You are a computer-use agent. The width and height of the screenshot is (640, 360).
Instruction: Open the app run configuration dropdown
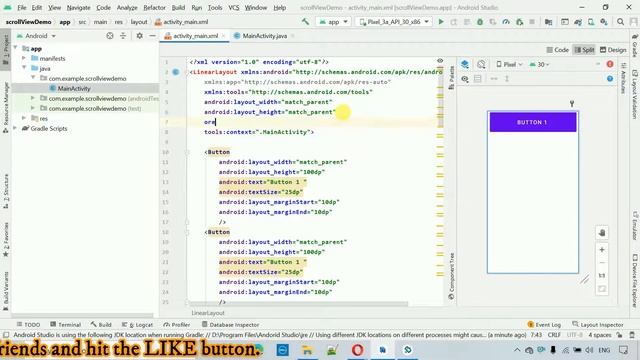click(x=333, y=22)
